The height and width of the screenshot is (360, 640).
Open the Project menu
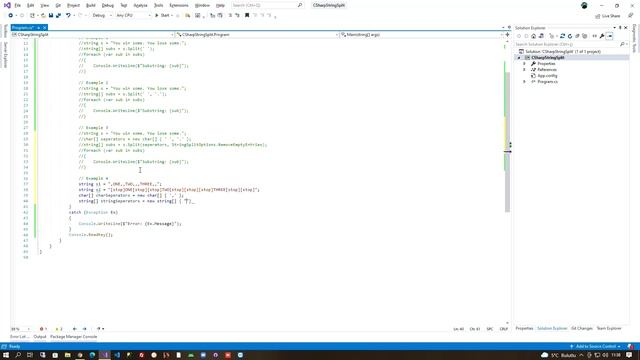coord(73,5)
